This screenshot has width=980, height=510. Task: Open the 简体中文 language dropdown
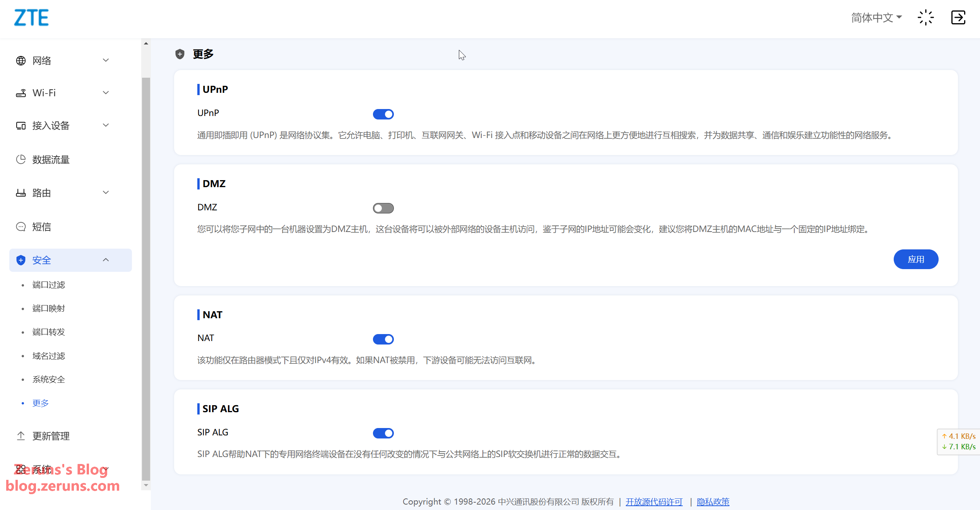[x=876, y=18]
